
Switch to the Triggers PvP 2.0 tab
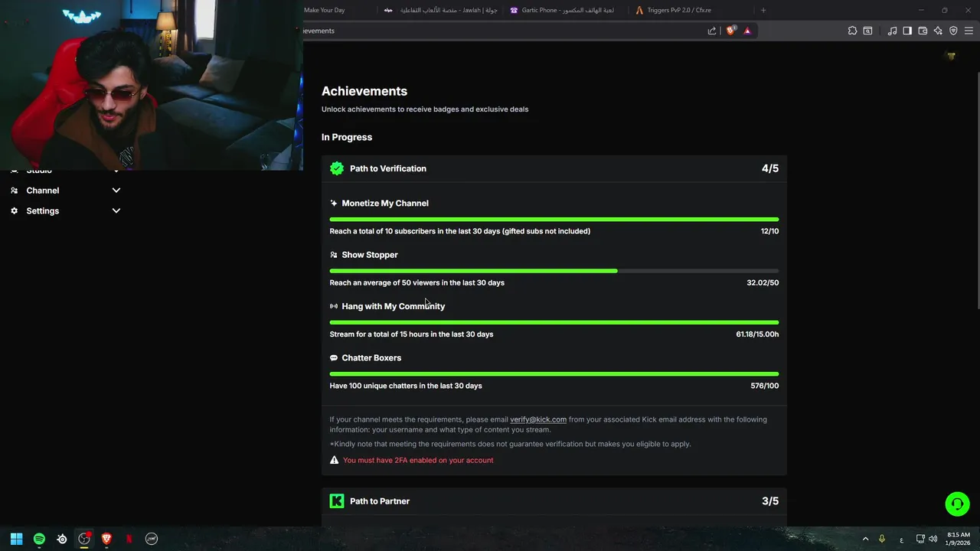coord(679,10)
